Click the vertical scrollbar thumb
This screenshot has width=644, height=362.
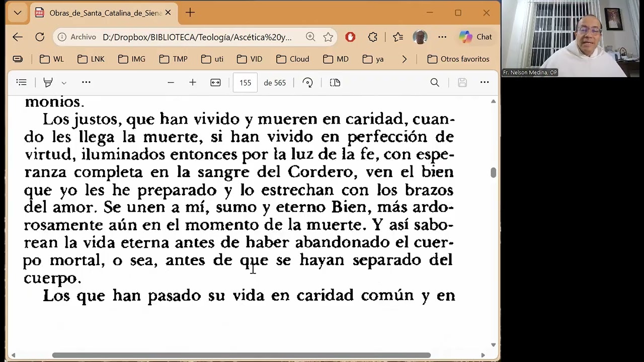tap(493, 172)
